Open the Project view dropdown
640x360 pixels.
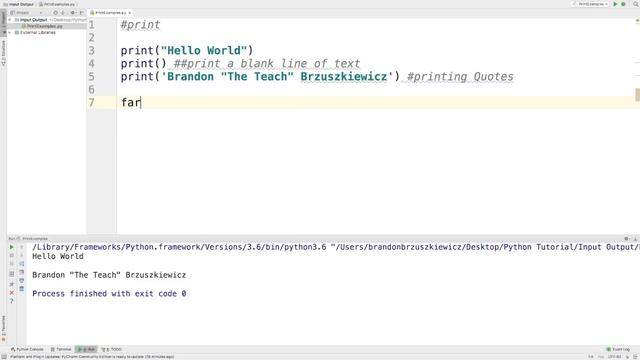(26, 13)
